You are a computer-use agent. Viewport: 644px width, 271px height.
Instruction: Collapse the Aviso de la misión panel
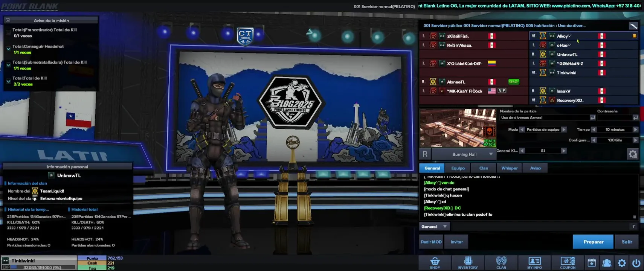coord(8,20)
